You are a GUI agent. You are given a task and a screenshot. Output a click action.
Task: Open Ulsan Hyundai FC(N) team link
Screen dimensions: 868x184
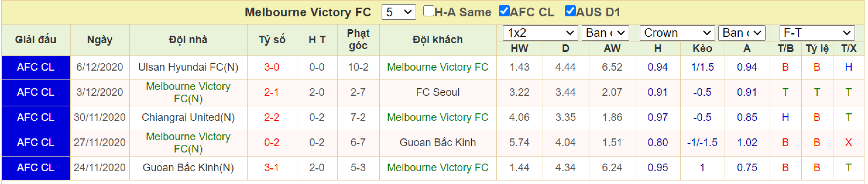click(188, 67)
